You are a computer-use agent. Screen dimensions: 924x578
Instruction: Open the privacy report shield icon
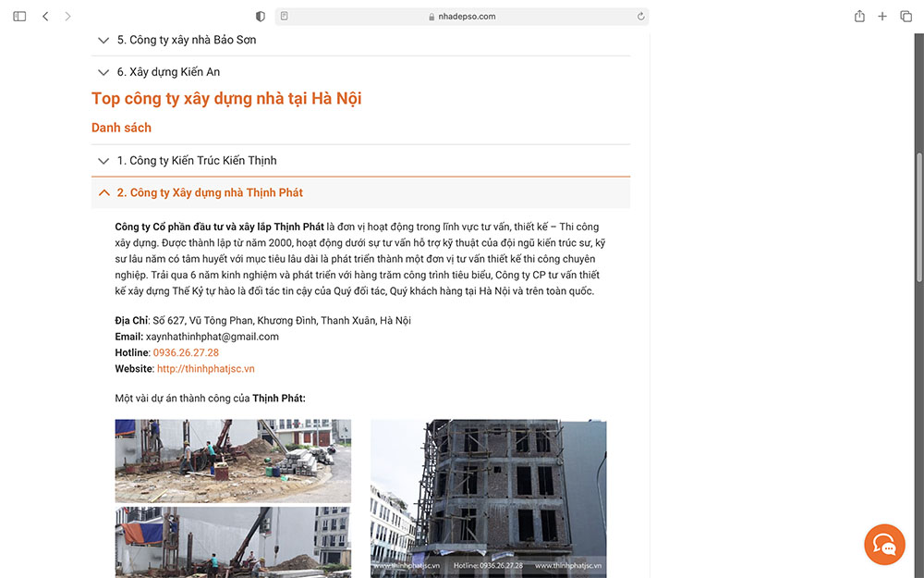click(260, 17)
